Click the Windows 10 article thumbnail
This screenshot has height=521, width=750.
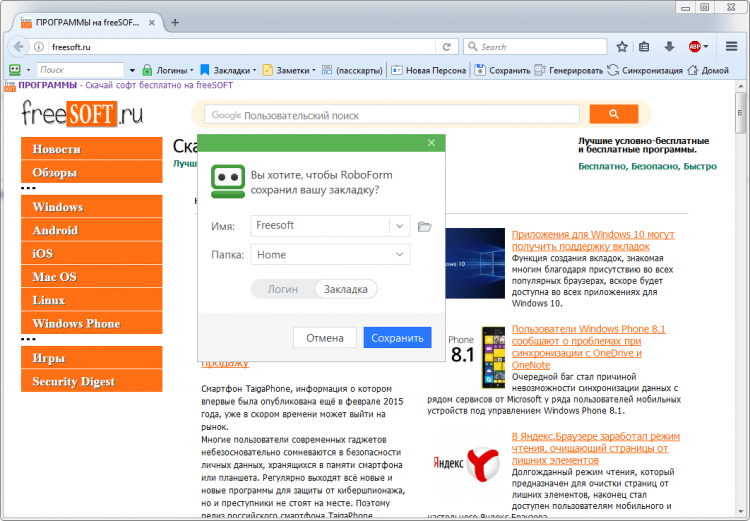[x=475, y=263]
